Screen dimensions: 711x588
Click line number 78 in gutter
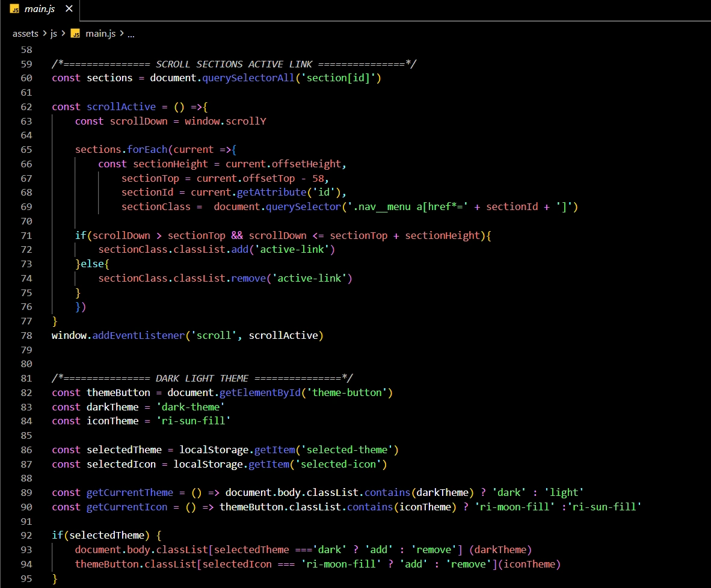(26, 336)
